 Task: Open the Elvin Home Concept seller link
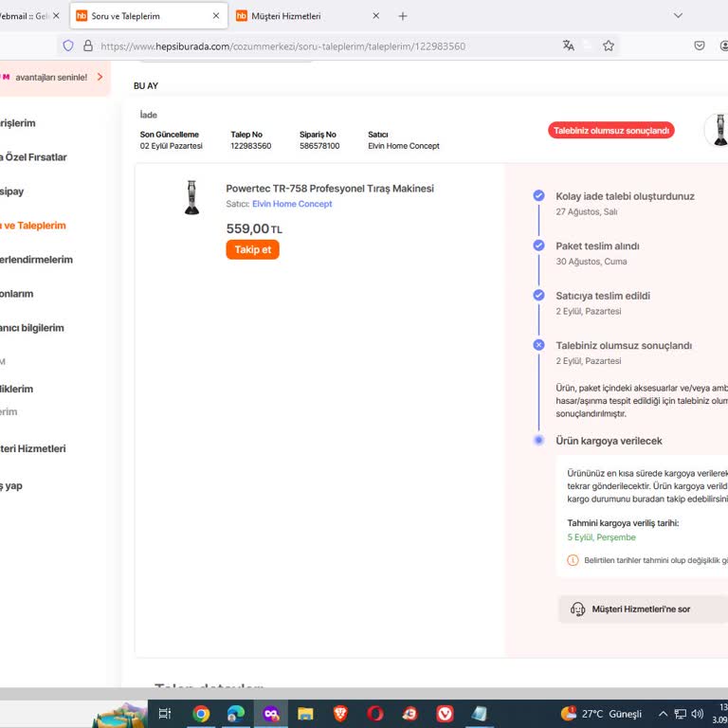(292, 204)
